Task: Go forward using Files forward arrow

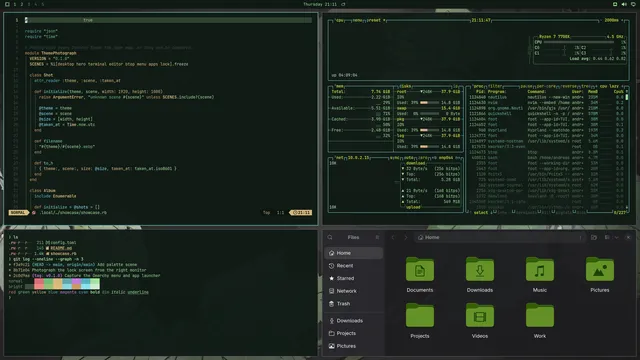Action: pyautogui.click(x=406, y=237)
